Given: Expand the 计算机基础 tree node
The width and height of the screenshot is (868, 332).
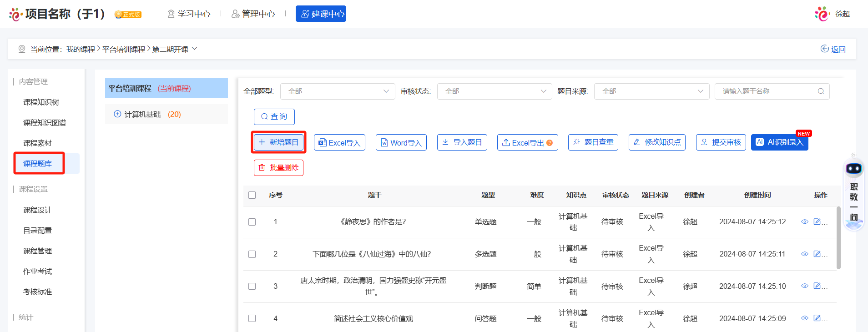Looking at the screenshot, I should tap(117, 114).
